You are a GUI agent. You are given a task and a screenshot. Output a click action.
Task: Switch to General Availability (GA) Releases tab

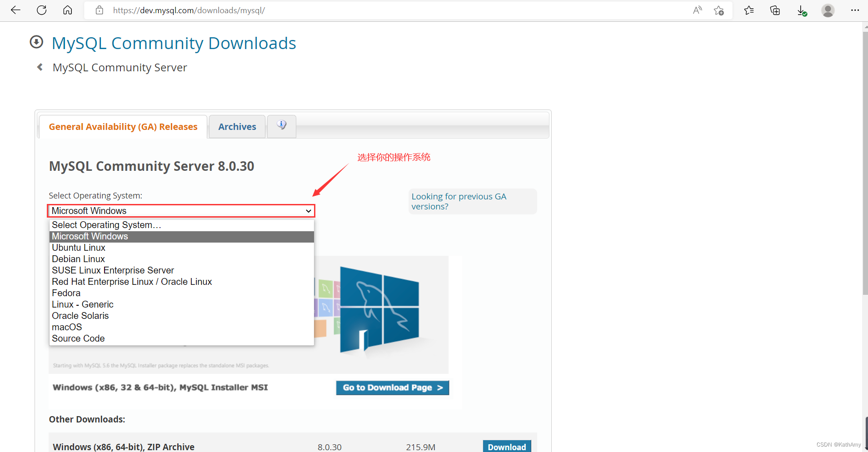123,127
